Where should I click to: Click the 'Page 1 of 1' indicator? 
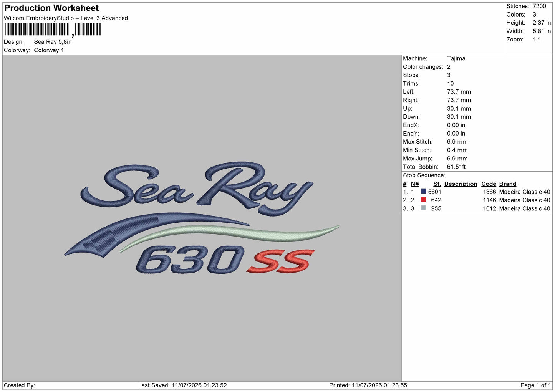[x=535, y=385]
